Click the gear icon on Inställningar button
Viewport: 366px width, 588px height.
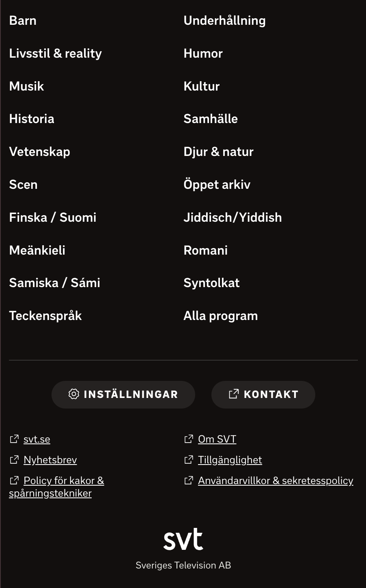pos(73,394)
